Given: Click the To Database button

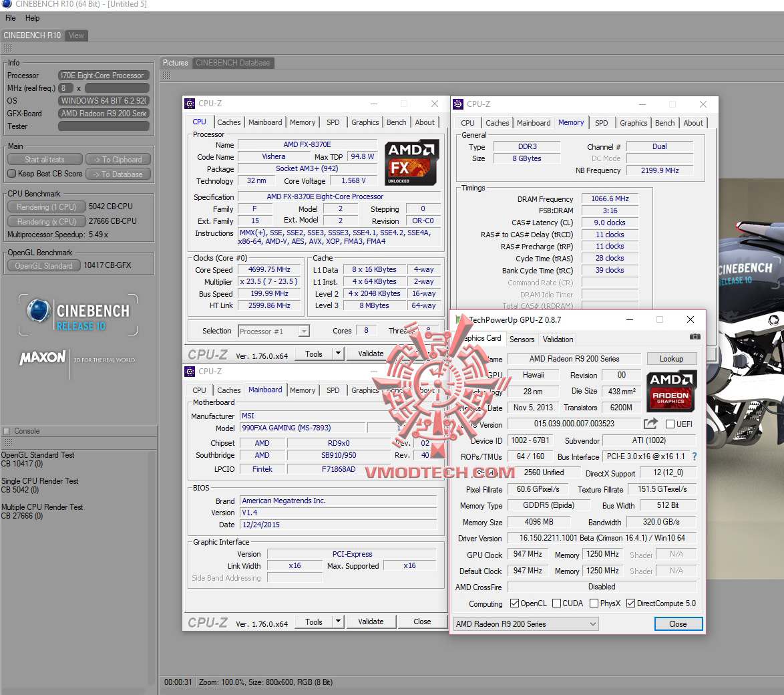Looking at the screenshot, I should pos(118,174).
